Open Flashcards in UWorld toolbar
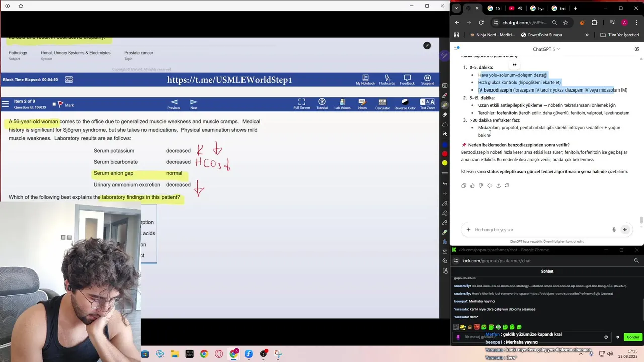The image size is (644, 362). [x=387, y=80]
